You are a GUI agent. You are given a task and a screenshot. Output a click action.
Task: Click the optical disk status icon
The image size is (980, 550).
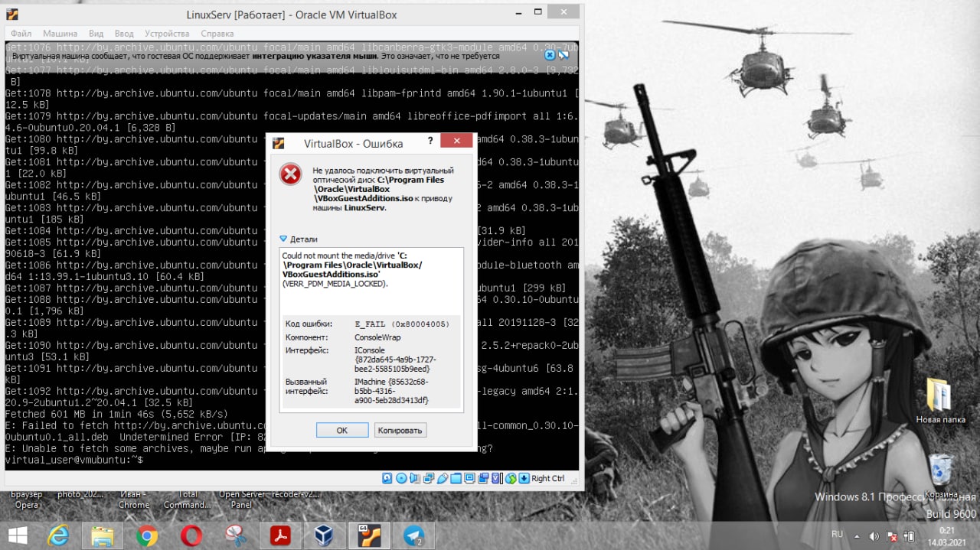(x=401, y=478)
